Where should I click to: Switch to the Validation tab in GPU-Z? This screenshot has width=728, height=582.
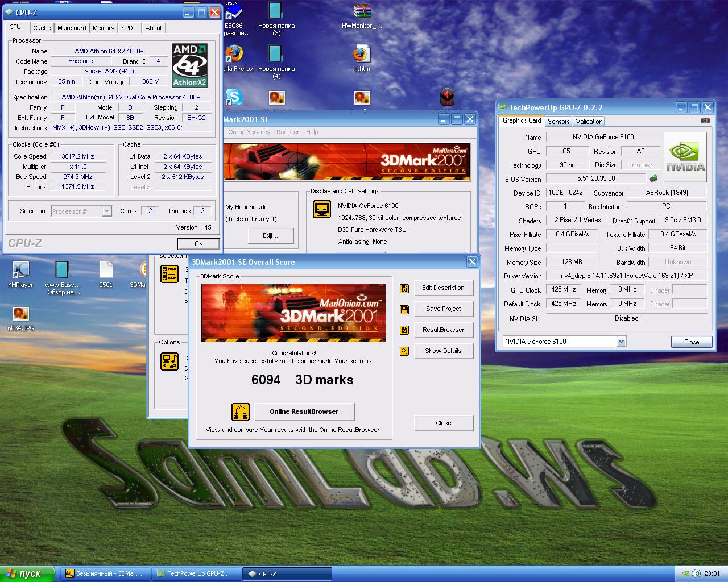(x=589, y=122)
